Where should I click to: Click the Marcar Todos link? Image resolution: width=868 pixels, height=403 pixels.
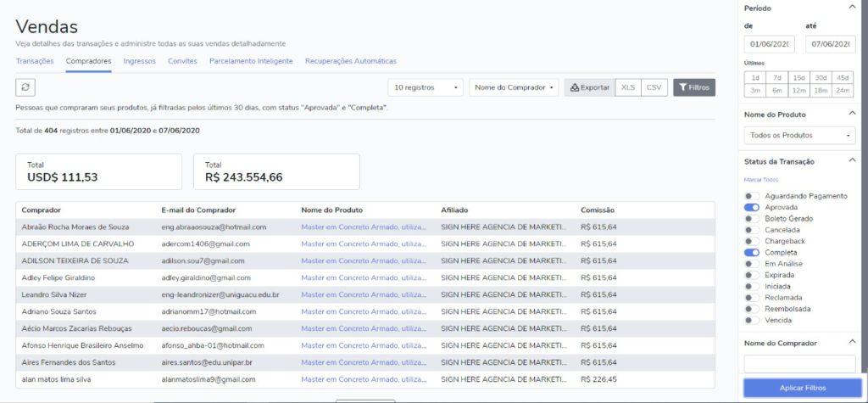coord(761,180)
